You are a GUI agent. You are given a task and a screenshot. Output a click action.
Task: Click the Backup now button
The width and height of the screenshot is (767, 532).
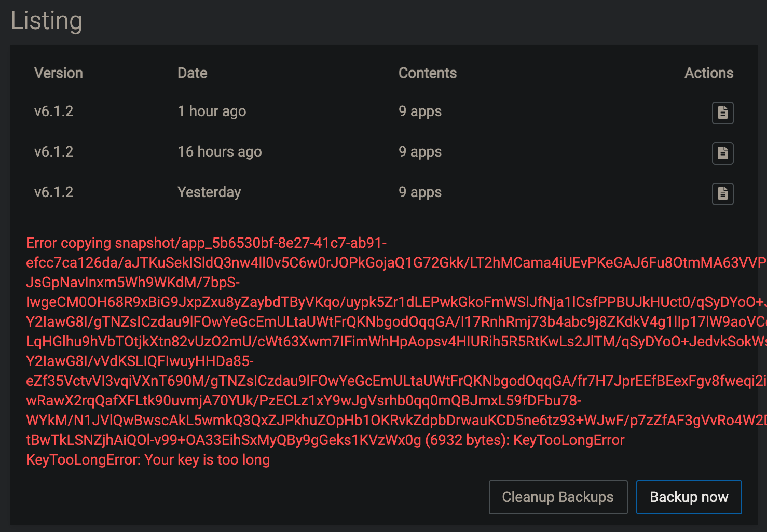[689, 497]
